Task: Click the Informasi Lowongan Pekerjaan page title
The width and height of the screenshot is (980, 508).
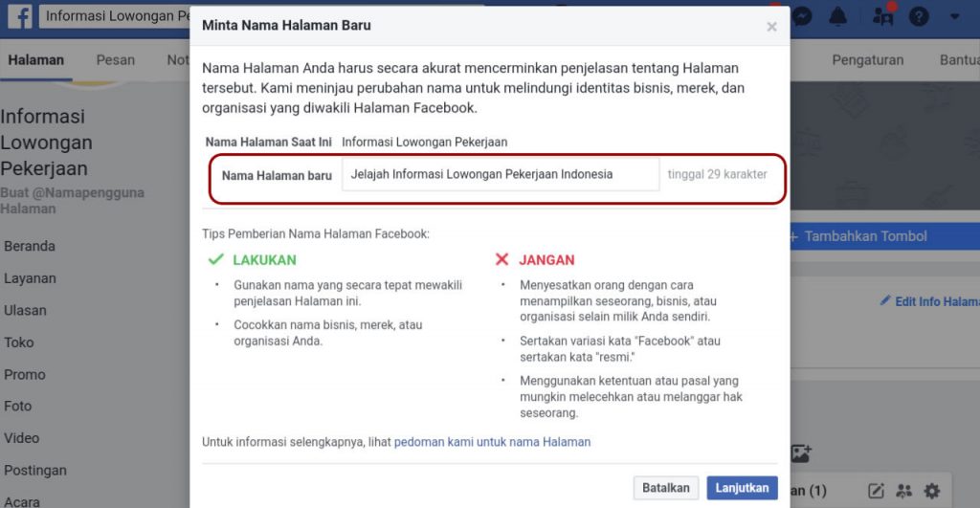Action: coord(45,143)
